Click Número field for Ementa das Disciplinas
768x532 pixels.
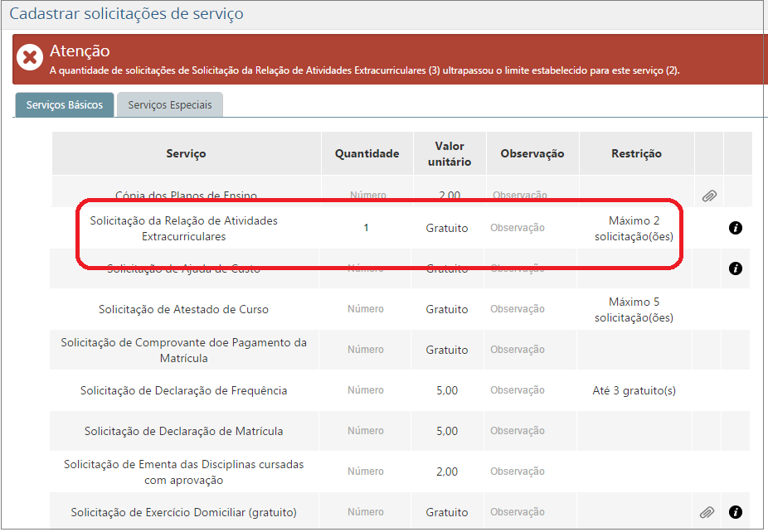tap(366, 472)
